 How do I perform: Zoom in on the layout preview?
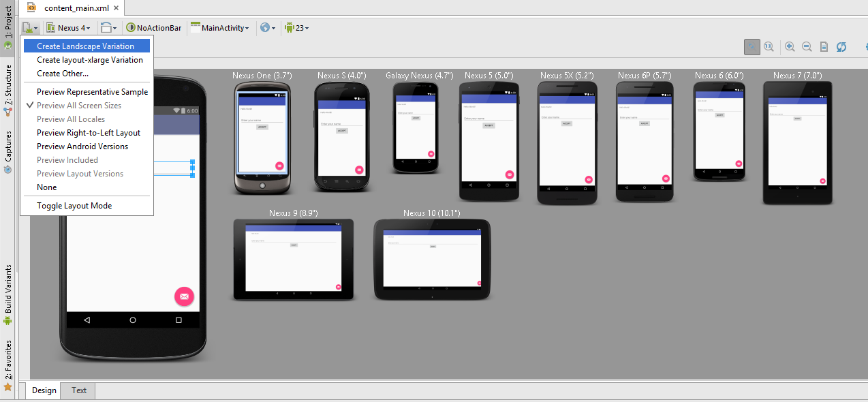[x=790, y=46]
